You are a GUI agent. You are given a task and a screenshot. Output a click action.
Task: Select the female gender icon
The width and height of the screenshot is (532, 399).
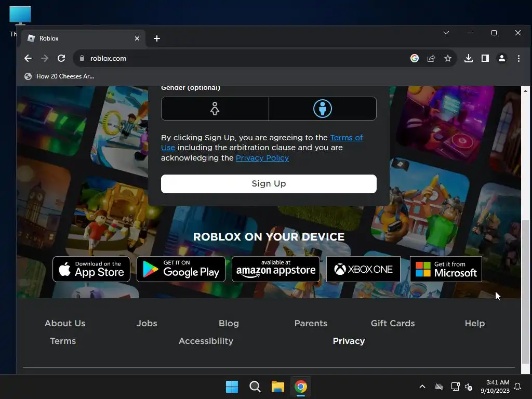pos(215,109)
